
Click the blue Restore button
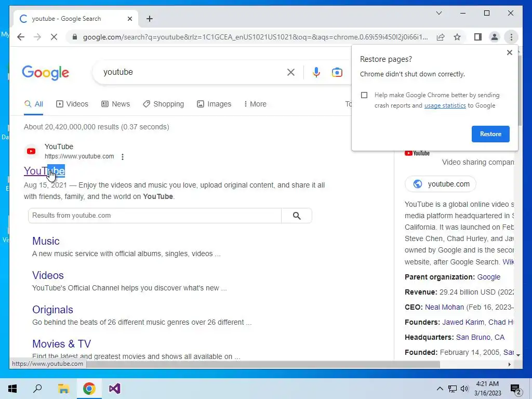tap(490, 134)
